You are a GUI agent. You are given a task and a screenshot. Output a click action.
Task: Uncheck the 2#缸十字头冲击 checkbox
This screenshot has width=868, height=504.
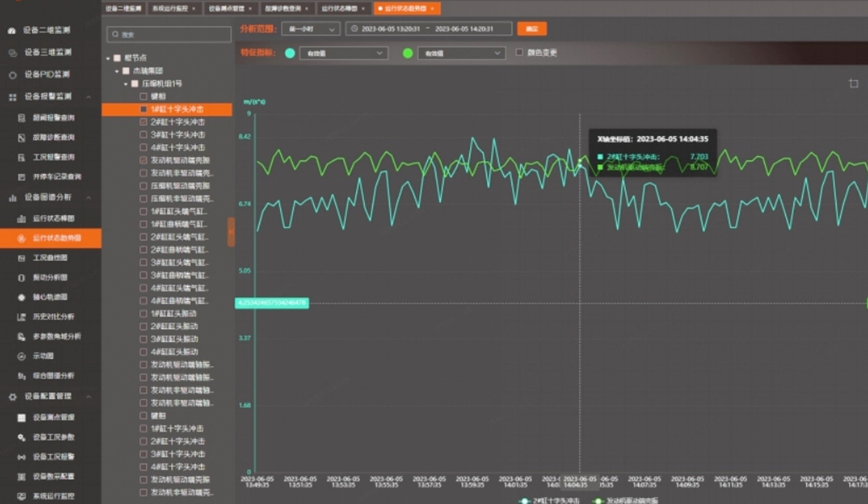coord(143,122)
